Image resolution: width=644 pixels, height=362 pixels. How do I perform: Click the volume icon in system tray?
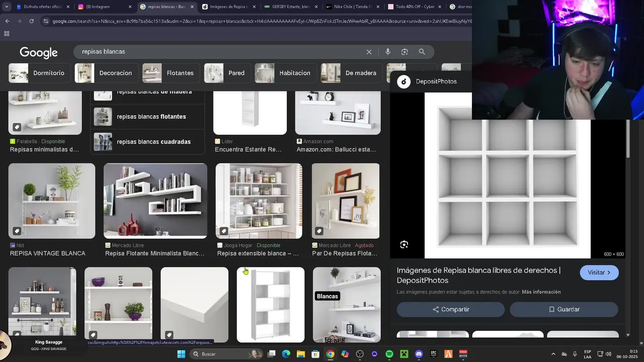coord(608,354)
